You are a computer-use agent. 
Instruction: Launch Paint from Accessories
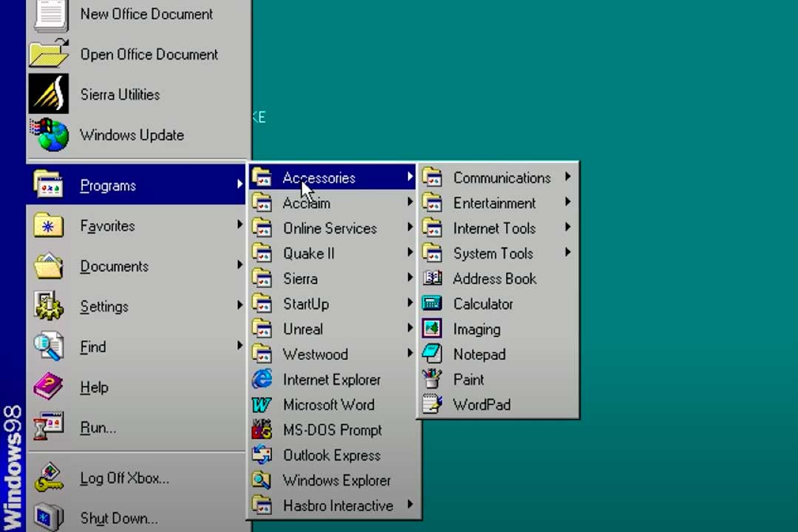[498, 379]
